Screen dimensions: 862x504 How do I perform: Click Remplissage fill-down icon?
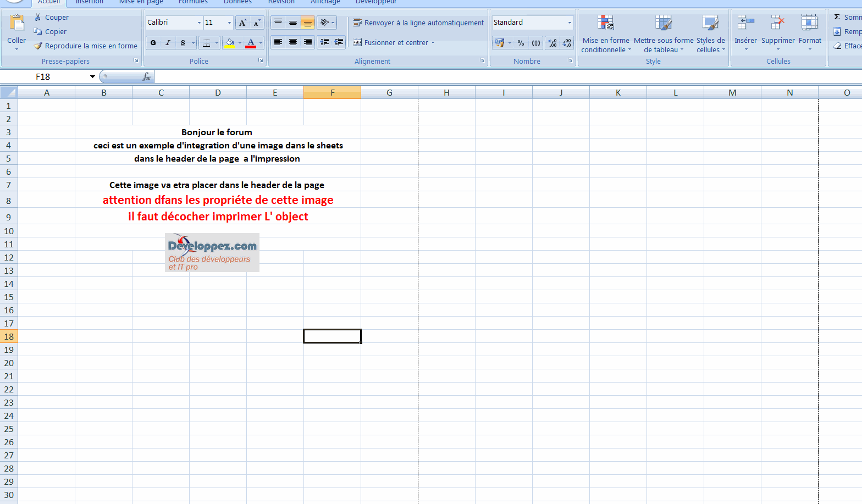pos(837,32)
